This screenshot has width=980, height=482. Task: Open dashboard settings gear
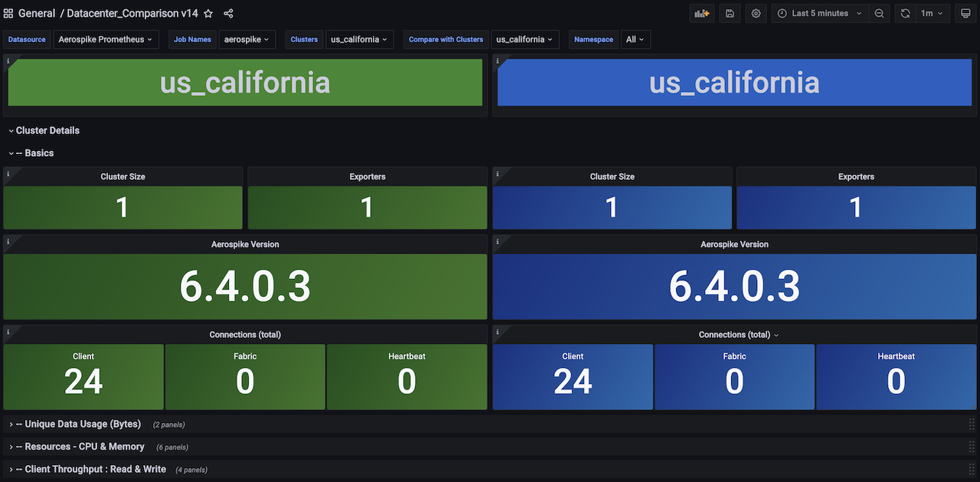click(756, 14)
